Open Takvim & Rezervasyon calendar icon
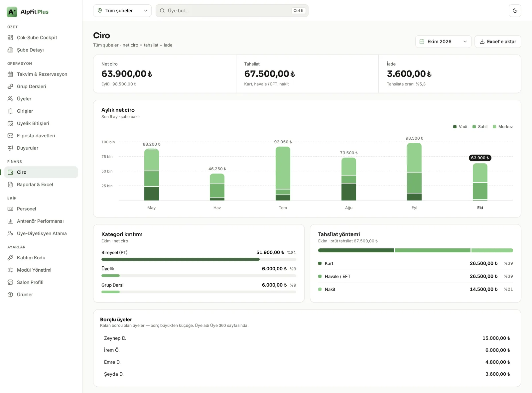Image resolution: width=532 pixels, height=393 pixels. (x=10, y=74)
